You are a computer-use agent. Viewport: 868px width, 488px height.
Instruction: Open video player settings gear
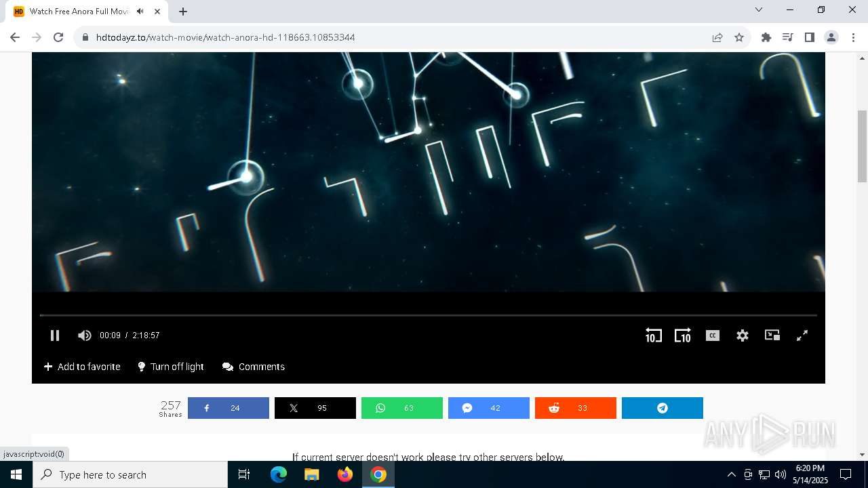tap(743, 335)
